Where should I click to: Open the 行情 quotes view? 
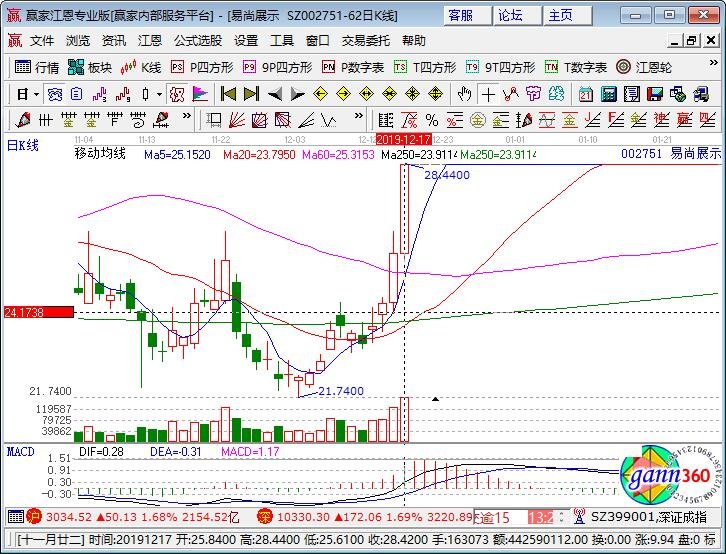37,68
